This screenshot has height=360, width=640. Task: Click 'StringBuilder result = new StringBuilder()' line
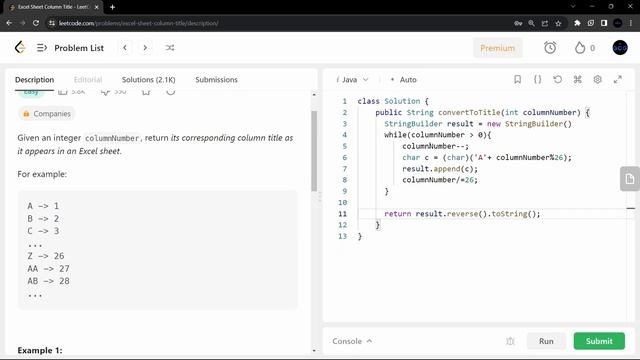tap(478, 124)
